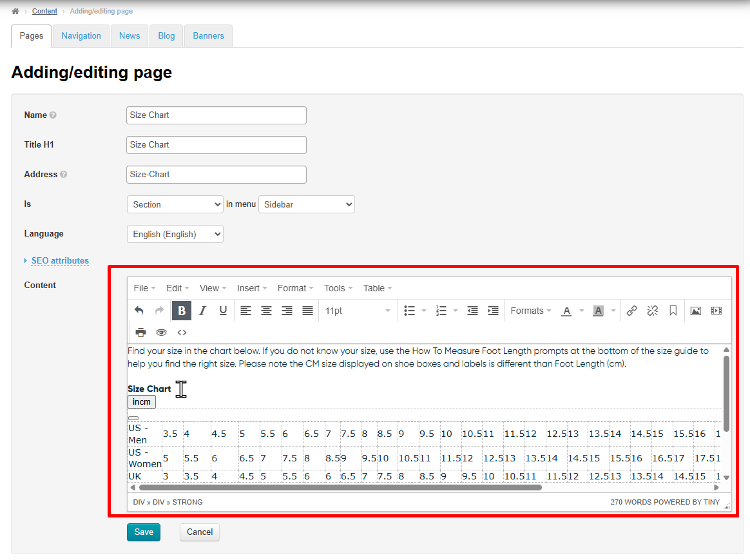Click the Save button
The image size is (750, 560).
144,532
